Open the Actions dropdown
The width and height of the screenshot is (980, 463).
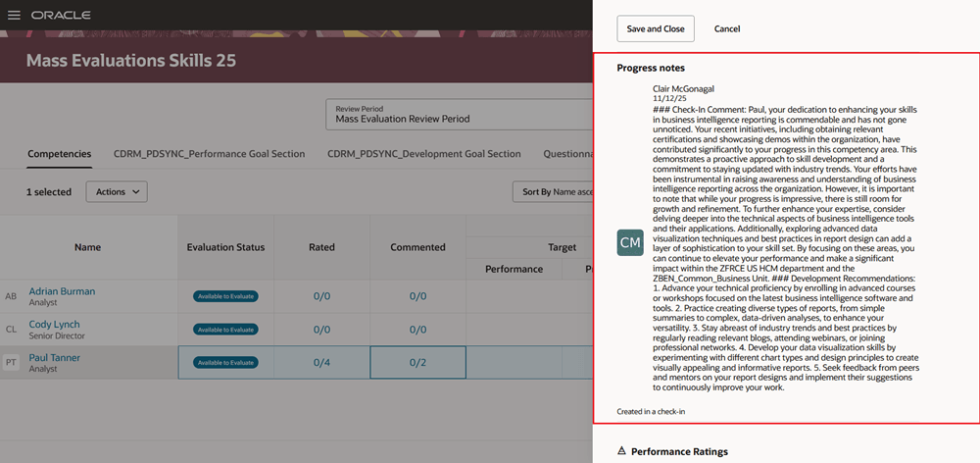pos(117,192)
